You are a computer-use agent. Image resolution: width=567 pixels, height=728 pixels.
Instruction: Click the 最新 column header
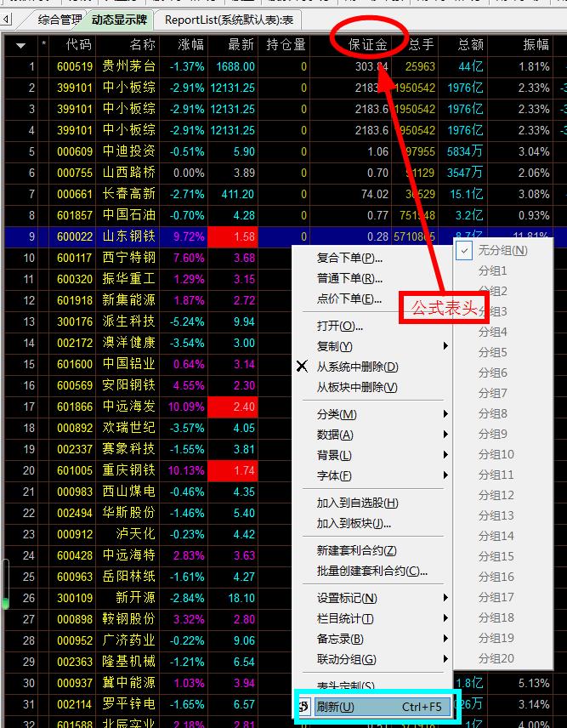[241, 44]
